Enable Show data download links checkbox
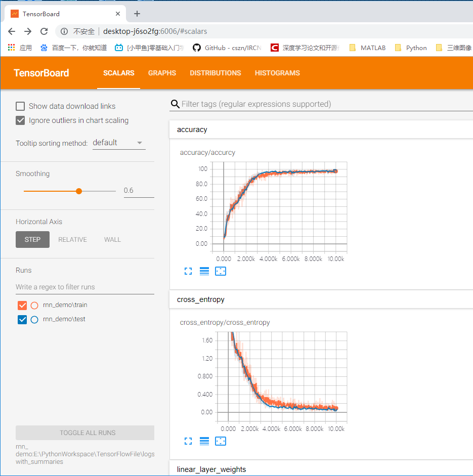 [x=20, y=106]
